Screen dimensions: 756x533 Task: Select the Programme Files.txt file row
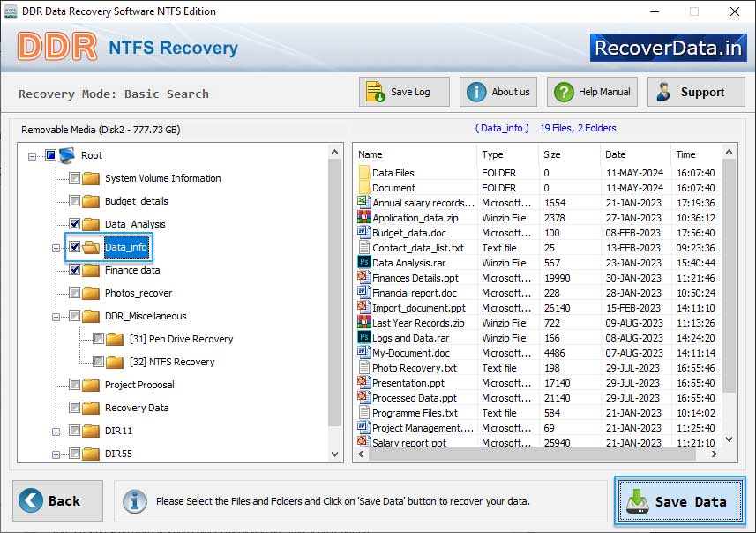(x=537, y=413)
